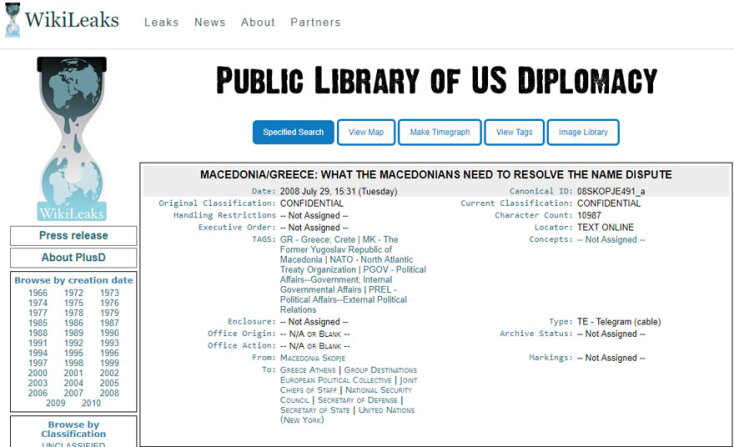Click the Specified Search button
Image resolution: width=734 pixels, height=447 pixels.
[294, 132]
